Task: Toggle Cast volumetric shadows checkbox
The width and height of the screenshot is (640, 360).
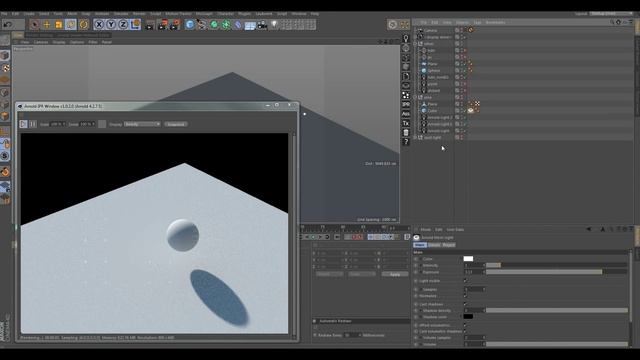Action: pos(465,331)
